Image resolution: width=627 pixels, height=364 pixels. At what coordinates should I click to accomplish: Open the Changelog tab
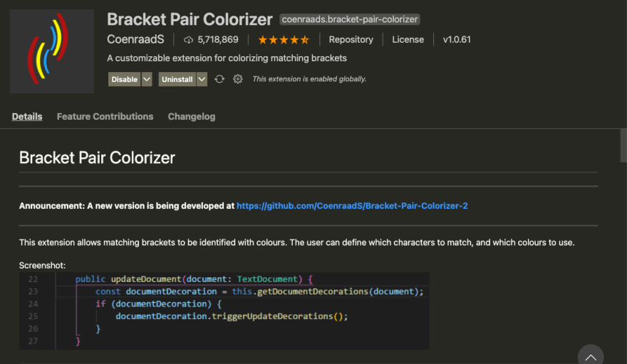click(192, 116)
